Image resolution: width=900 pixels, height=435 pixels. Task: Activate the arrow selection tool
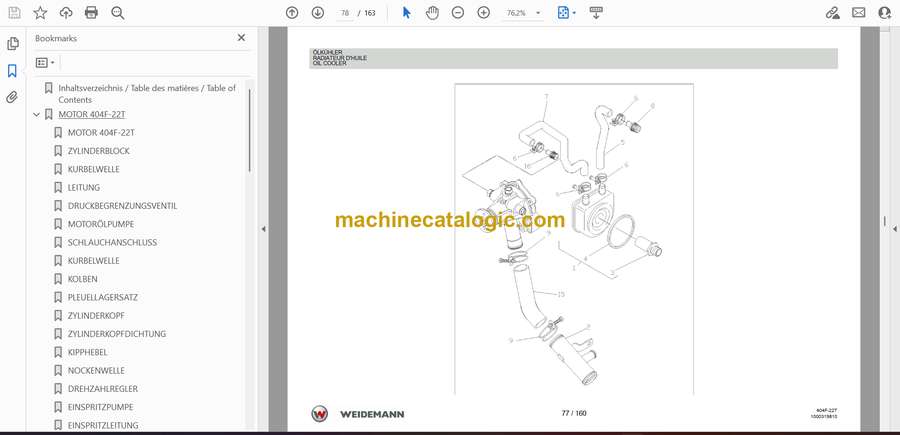[x=406, y=13]
